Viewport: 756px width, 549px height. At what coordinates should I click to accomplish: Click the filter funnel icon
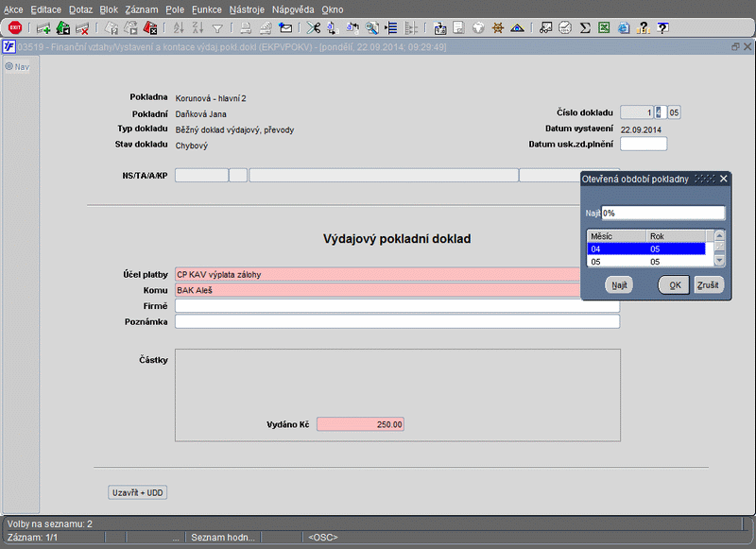click(217, 29)
